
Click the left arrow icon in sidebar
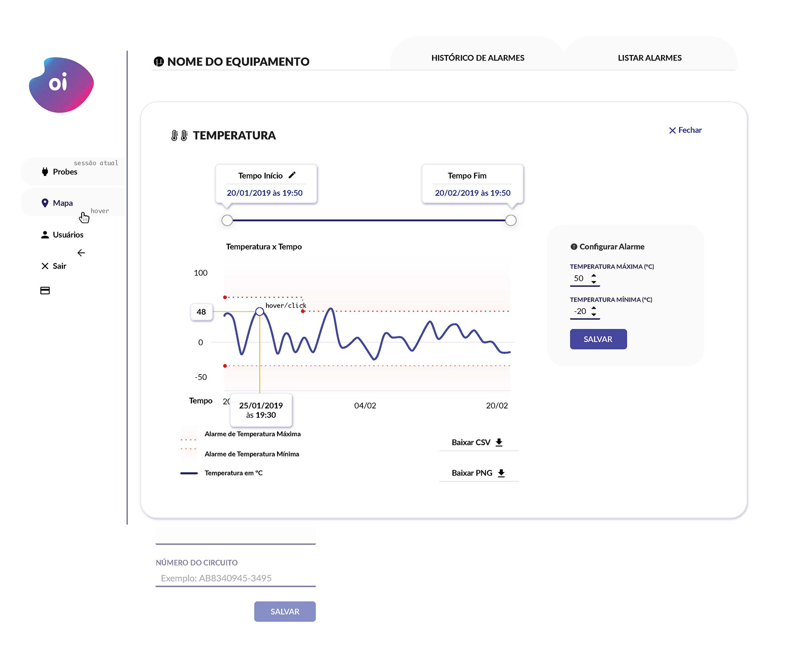81,253
